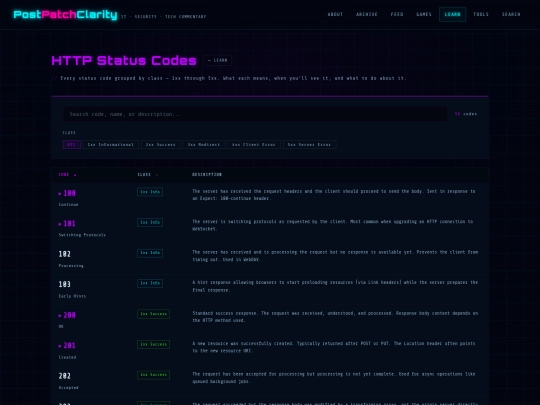This screenshot has width=540, height=405.
Task: Click status code 100
Action: (x=69, y=193)
